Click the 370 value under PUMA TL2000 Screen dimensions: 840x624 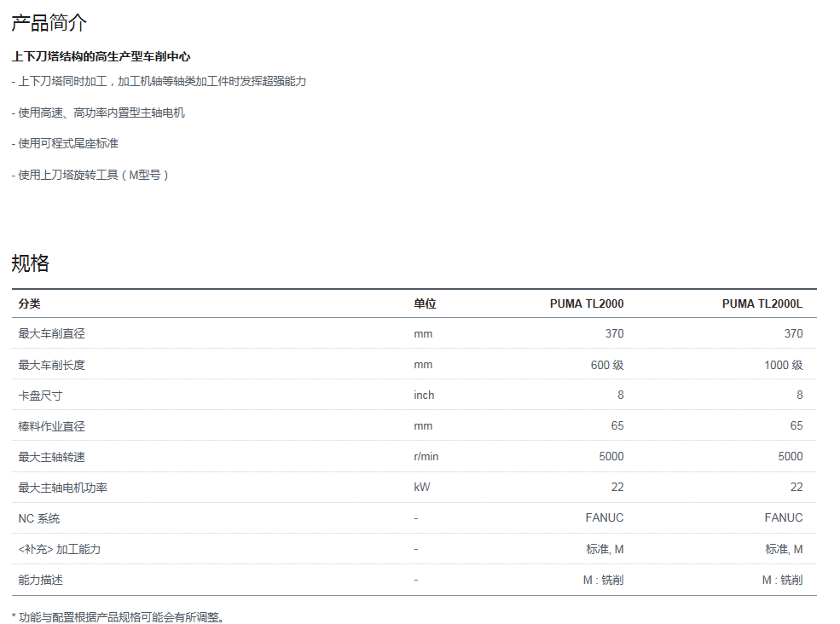tap(615, 333)
